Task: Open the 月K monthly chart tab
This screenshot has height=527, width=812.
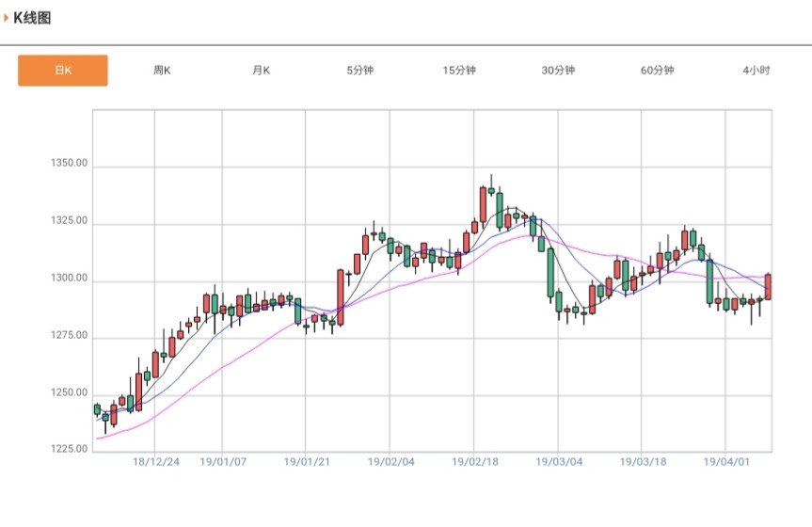Action: pyautogui.click(x=262, y=71)
